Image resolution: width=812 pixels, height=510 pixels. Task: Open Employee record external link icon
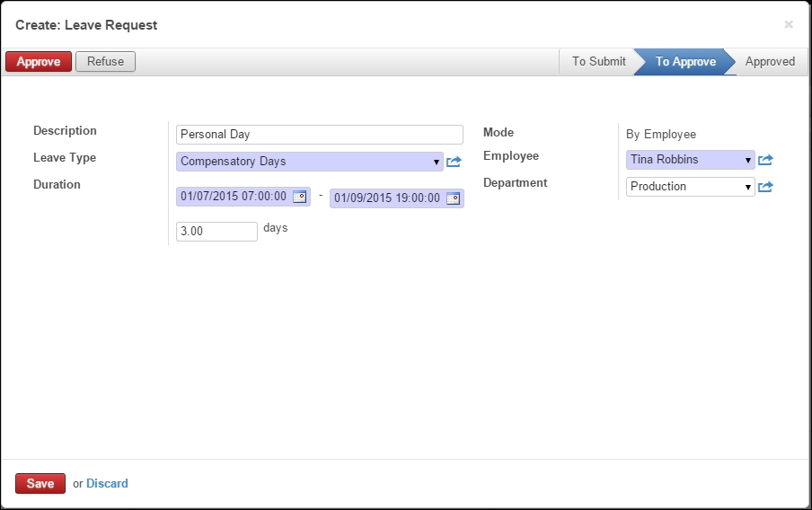pos(765,160)
